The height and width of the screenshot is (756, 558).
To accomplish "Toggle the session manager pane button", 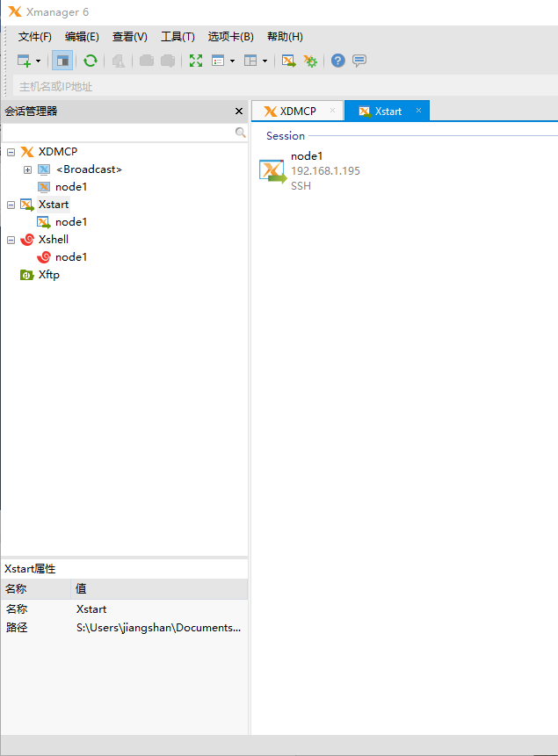I will point(62,61).
